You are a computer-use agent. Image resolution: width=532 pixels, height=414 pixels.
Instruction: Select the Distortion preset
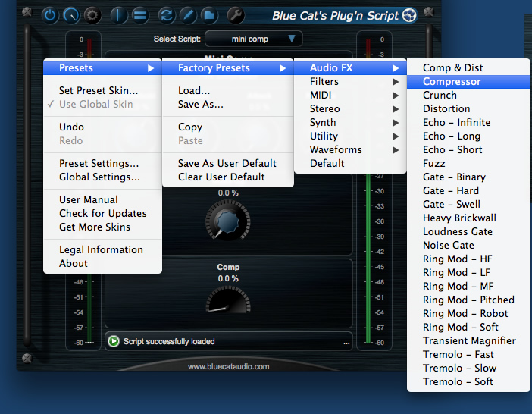click(468, 108)
